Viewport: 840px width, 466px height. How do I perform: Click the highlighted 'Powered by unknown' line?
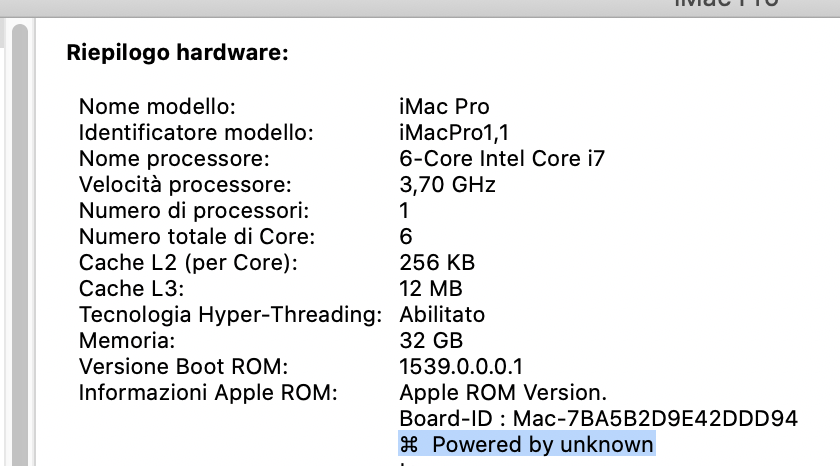527,444
